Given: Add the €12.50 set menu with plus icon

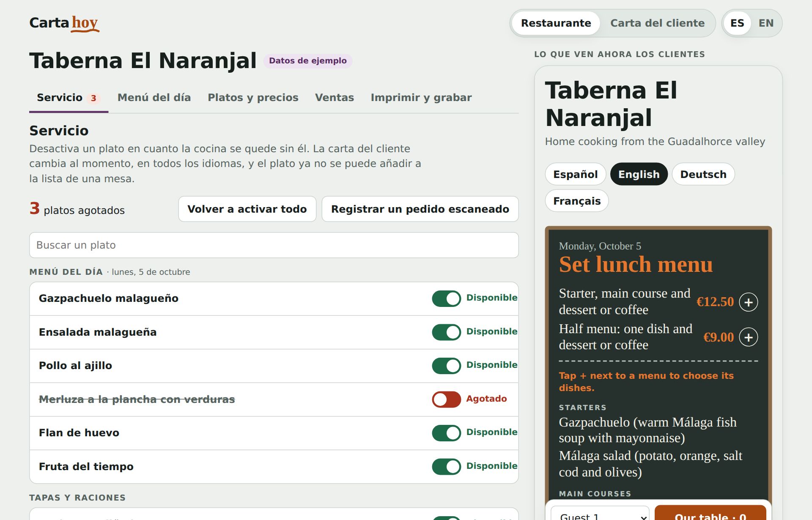Looking at the screenshot, I should tap(748, 302).
